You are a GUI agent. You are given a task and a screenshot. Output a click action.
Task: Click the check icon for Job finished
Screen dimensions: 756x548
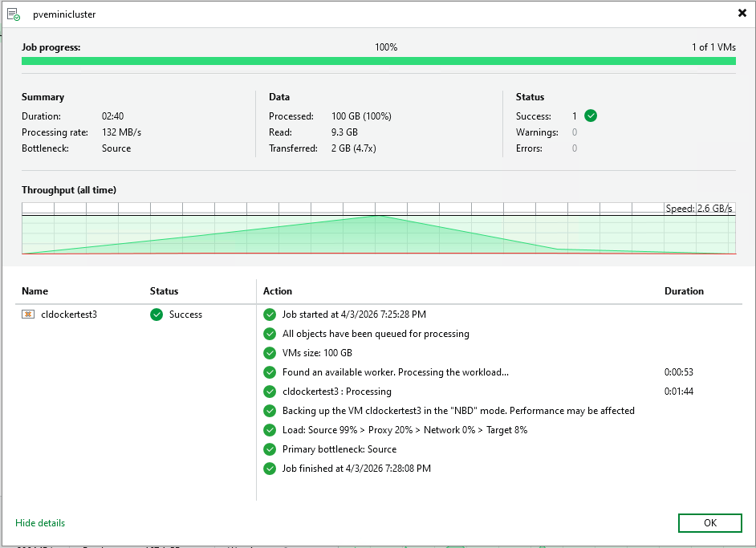tap(270, 469)
